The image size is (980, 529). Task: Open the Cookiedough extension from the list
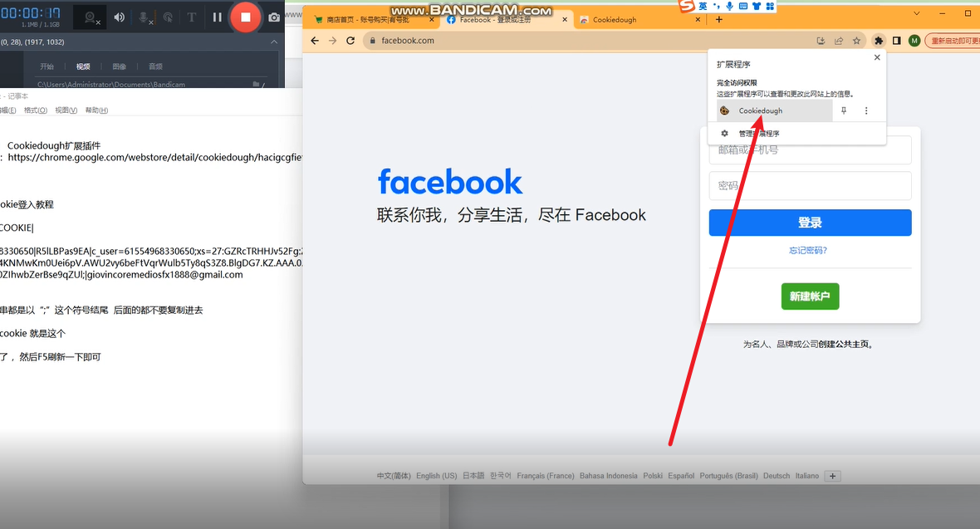(774, 110)
